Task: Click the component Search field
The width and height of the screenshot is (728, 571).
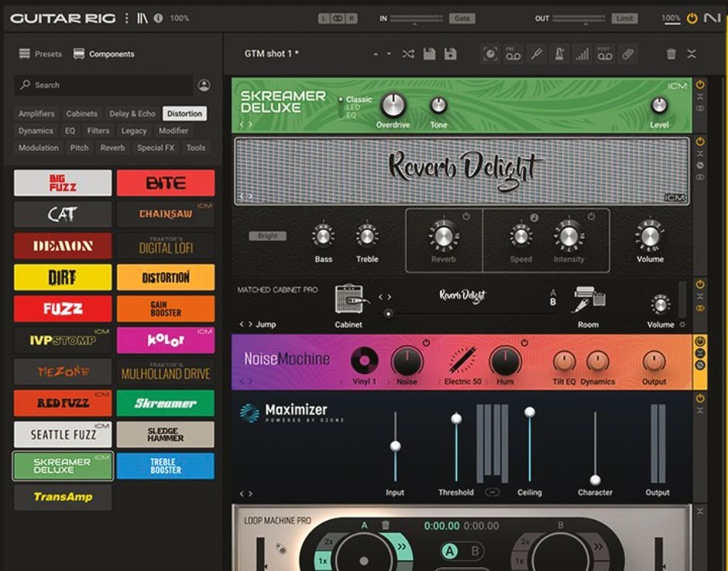Action: (103, 85)
